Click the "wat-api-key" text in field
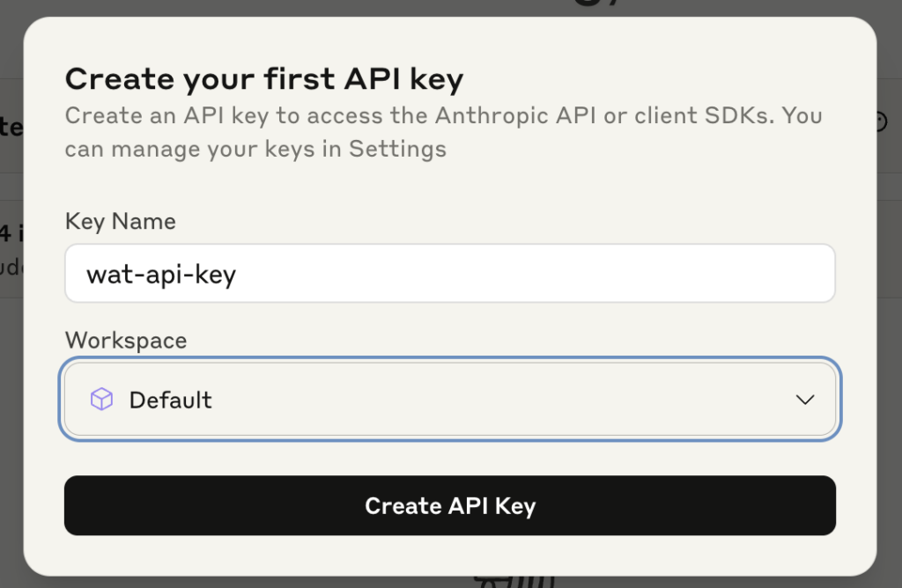This screenshot has width=902, height=588. point(161,275)
